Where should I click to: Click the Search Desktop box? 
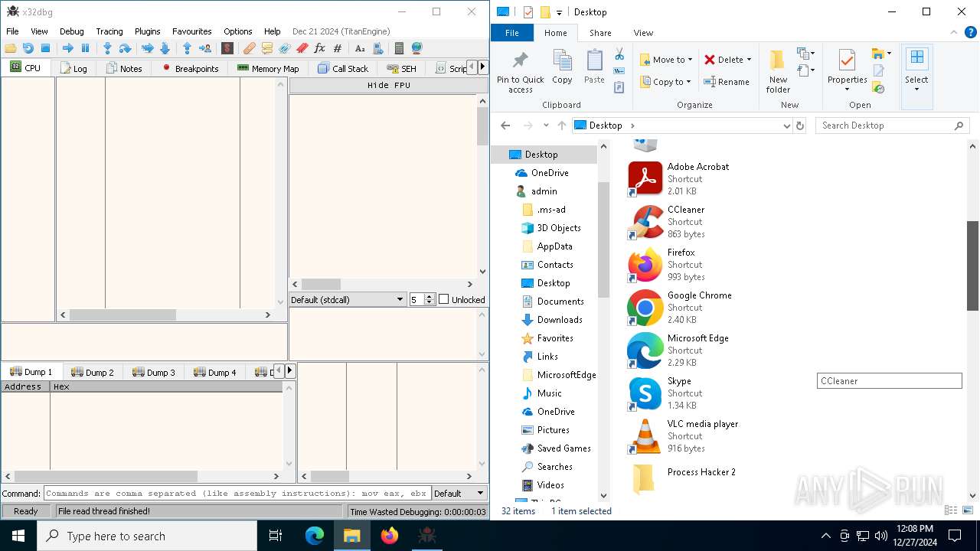[893, 126]
